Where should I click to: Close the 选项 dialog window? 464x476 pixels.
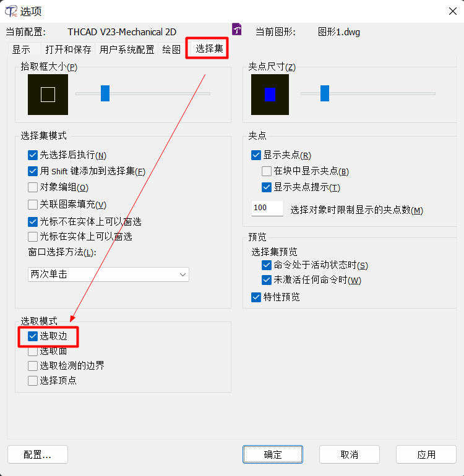coord(452,11)
